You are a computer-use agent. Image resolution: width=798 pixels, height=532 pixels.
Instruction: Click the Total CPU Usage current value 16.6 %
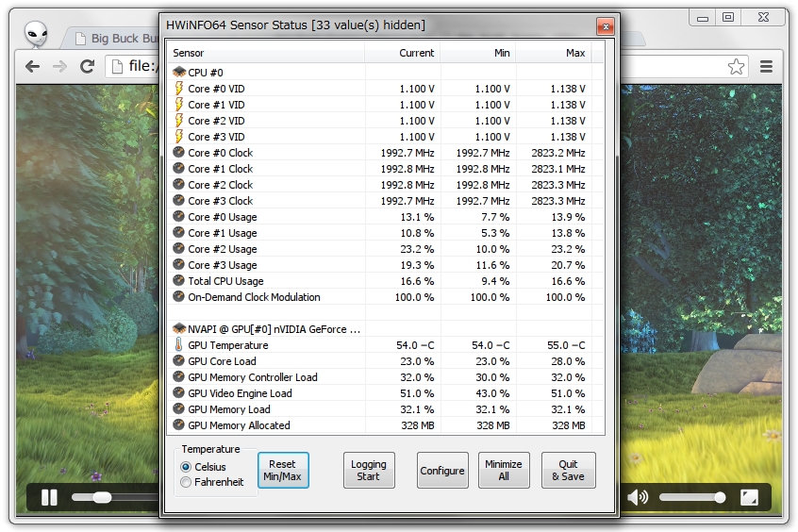coord(417,281)
